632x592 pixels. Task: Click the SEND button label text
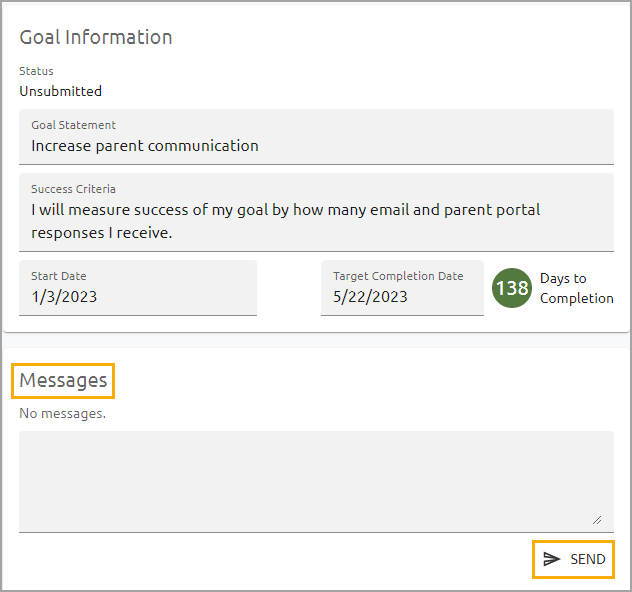point(588,559)
